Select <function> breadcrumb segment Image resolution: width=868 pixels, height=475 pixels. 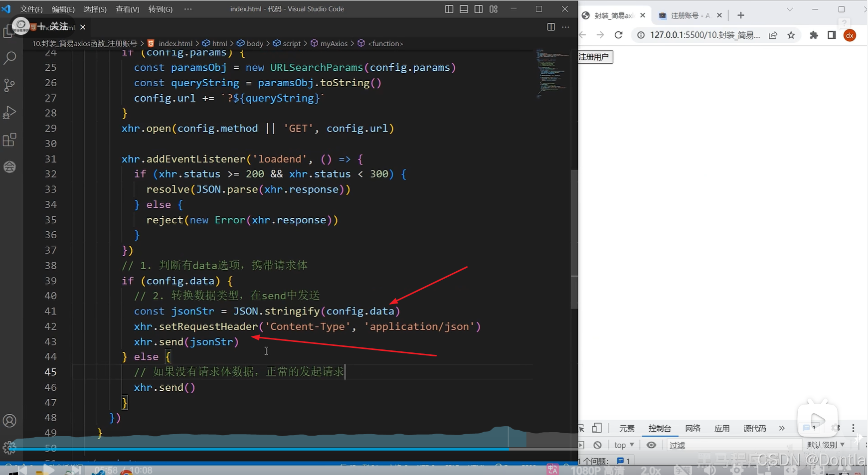point(381,43)
